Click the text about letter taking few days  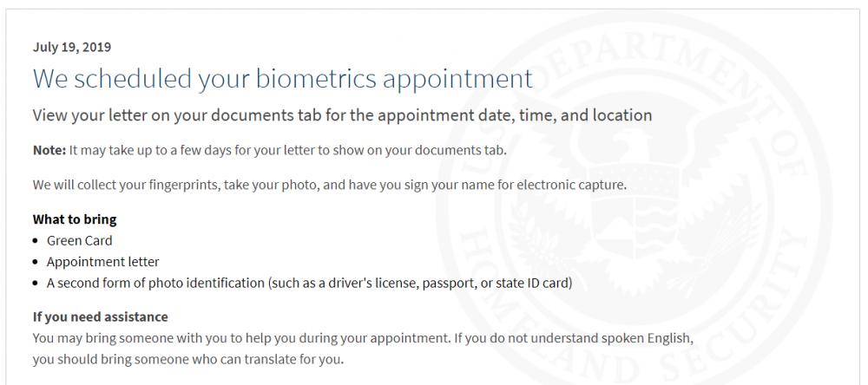click(288, 150)
